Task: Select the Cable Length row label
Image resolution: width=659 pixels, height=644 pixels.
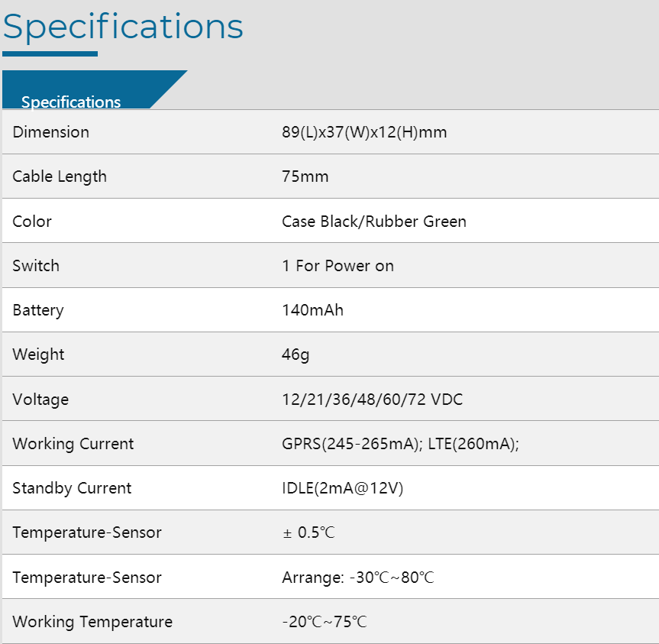Action: click(x=60, y=176)
